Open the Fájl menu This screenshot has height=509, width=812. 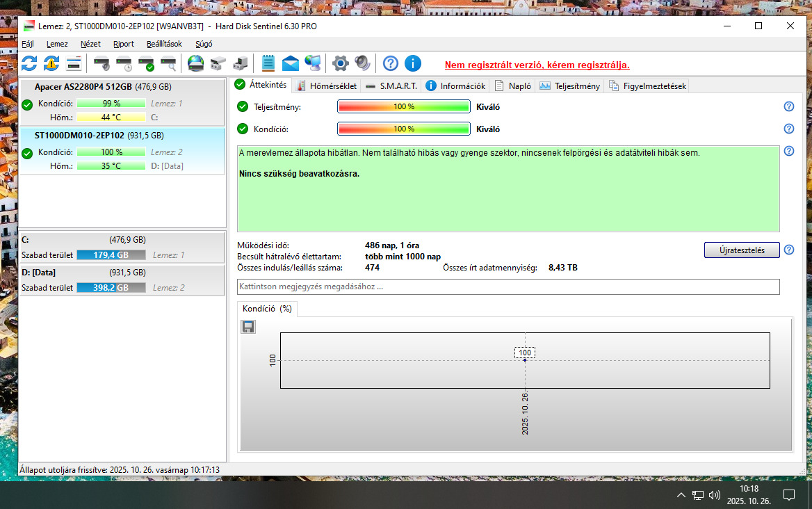click(x=27, y=44)
